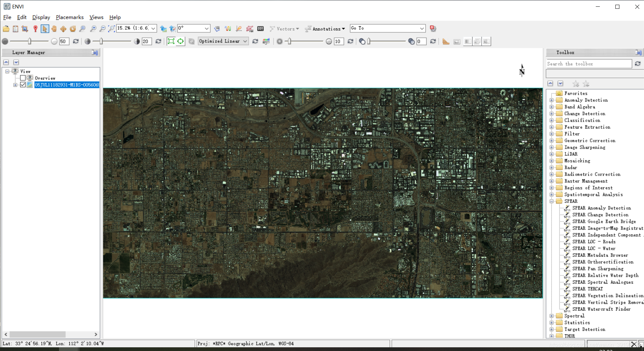Open the Placemarks menu
This screenshot has width=644, height=351.
coord(69,17)
